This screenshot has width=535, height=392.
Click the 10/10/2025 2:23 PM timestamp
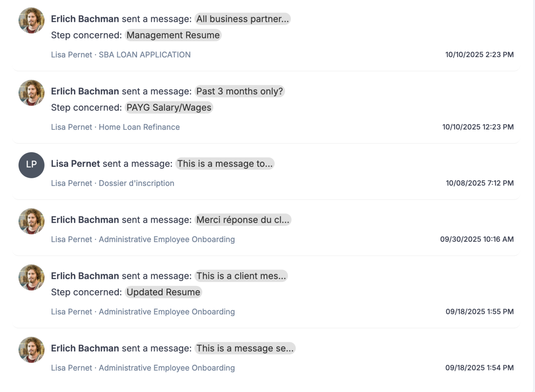click(480, 55)
